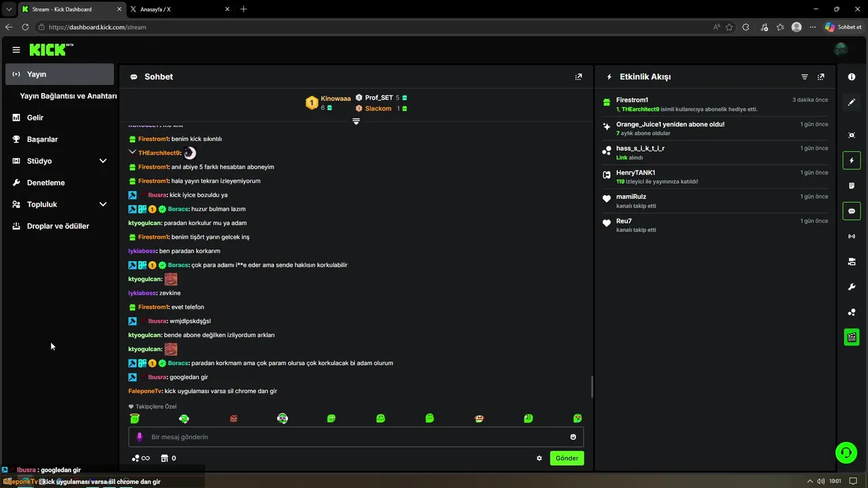This screenshot has width=868, height=488.
Task: Click the hass_s_i_k_t_i_r link event
Action: point(715,152)
